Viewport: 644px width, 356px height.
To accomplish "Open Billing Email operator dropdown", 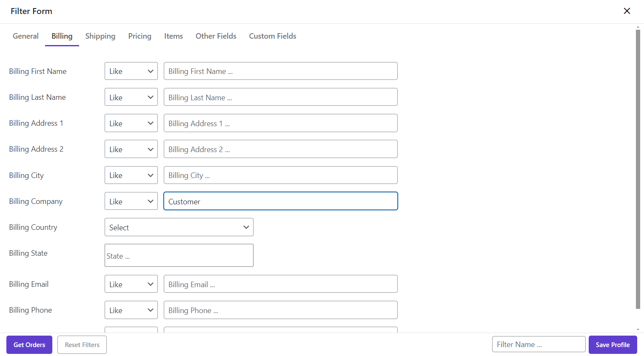I will click(x=131, y=284).
